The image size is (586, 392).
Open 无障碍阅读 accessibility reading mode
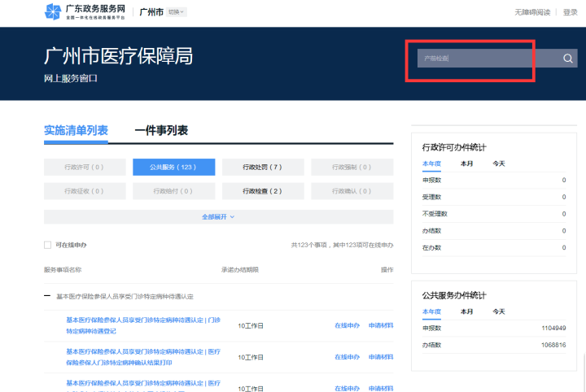coord(532,12)
